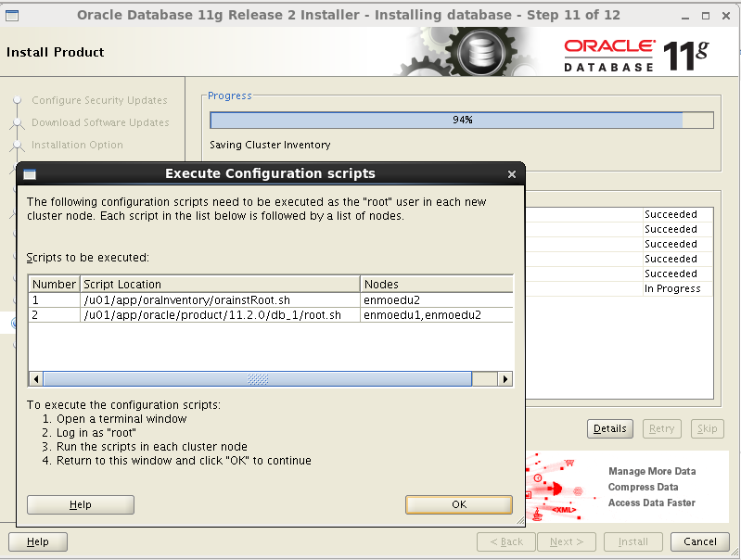Image resolution: width=741 pixels, height=560 pixels.
Task: Click the horizontal scrollbar thumb in scripts table
Action: pyautogui.click(x=258, y=378)
